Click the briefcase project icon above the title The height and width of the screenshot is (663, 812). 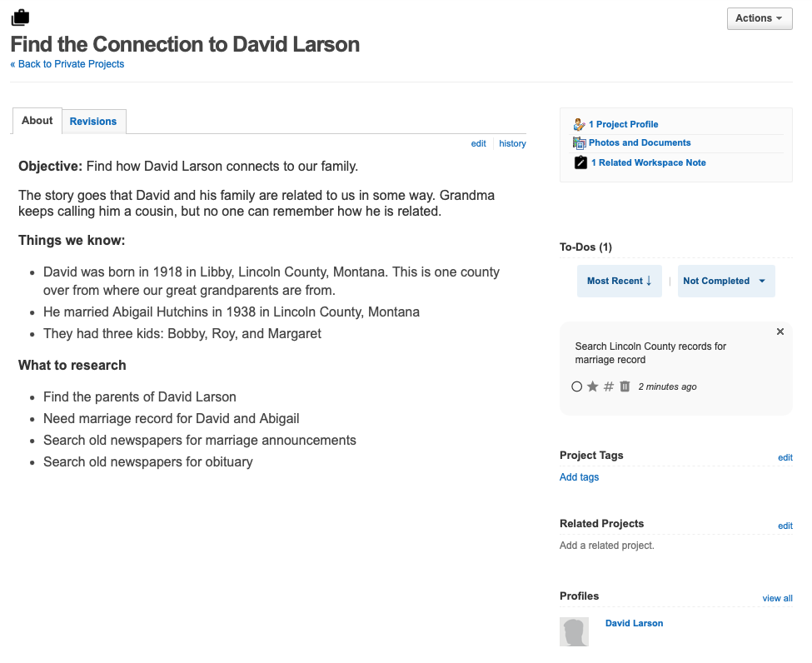pos(20,17)
